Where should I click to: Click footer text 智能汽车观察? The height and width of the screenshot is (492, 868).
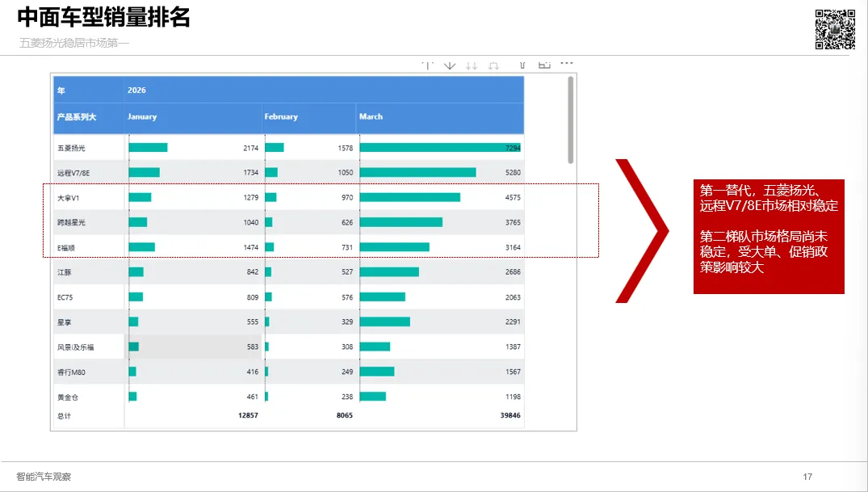point(44,477)
